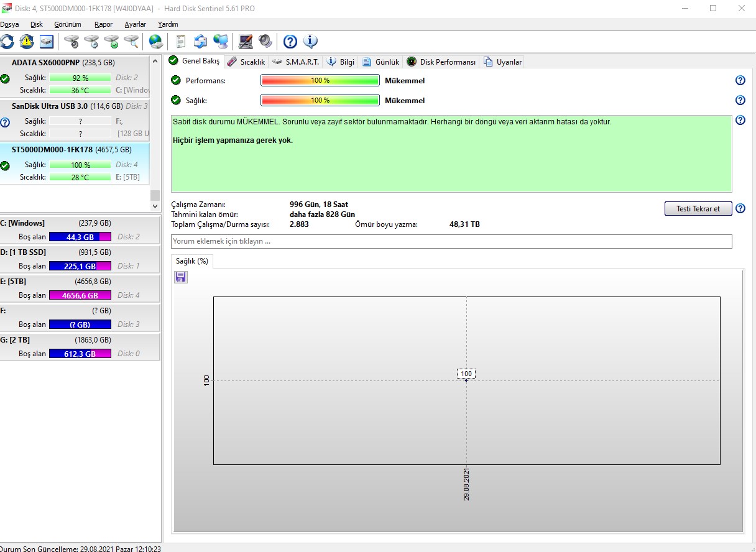Click the report document toolbar icon
Screen dimensions: 756x552
point(181,42)
